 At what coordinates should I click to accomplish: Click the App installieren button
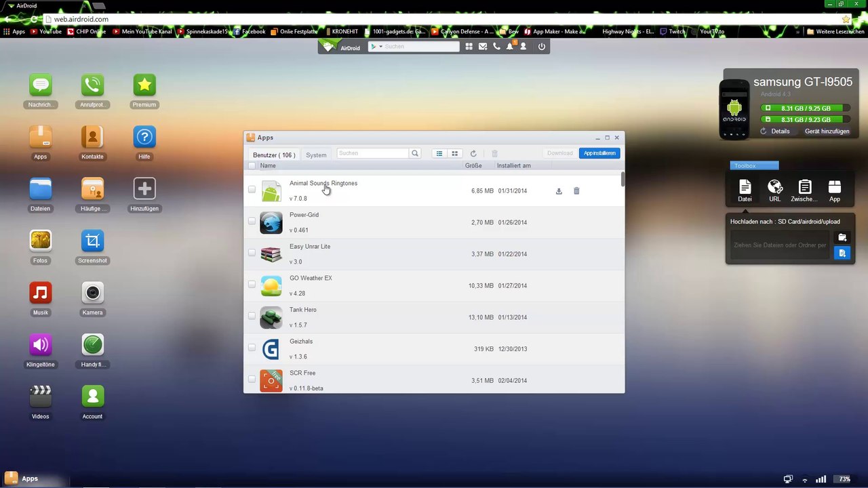tap(599, 153)
